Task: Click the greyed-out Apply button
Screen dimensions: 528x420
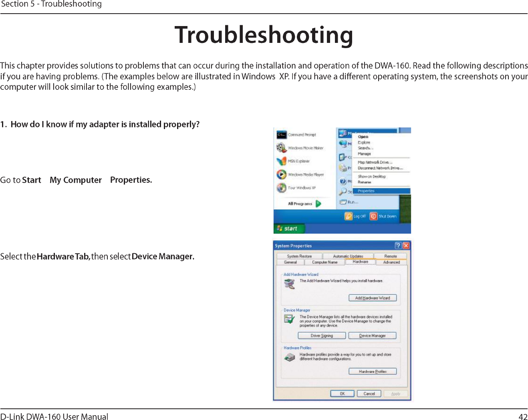Action: 396,394
